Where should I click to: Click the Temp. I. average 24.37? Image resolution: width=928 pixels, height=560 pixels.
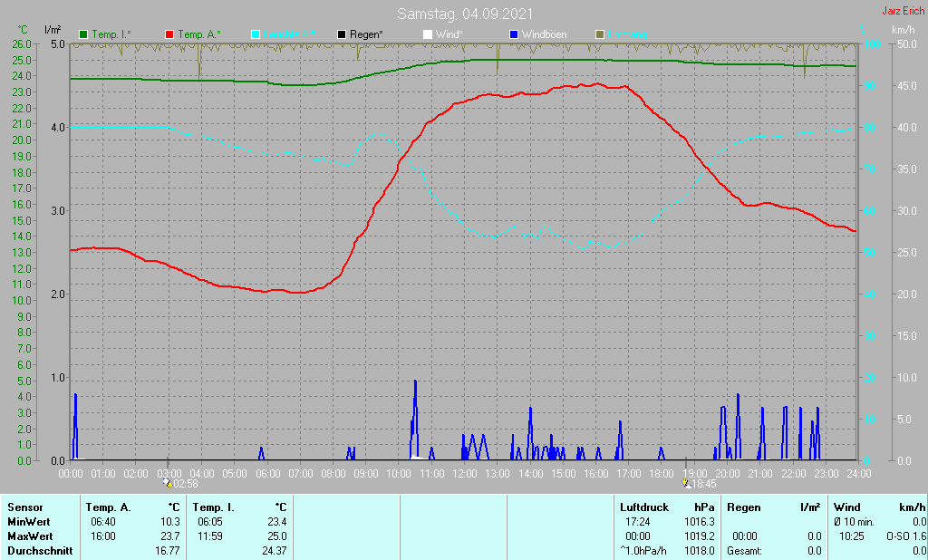[275, 551]
